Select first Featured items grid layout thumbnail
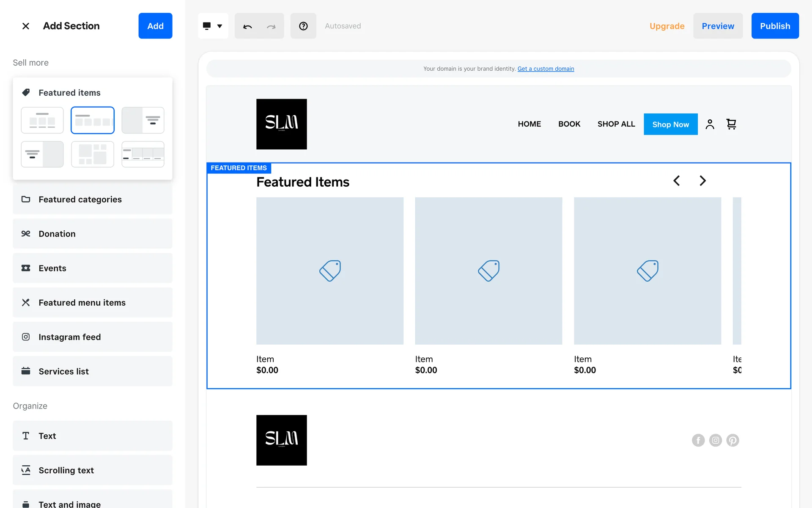 tap(42, 120)
